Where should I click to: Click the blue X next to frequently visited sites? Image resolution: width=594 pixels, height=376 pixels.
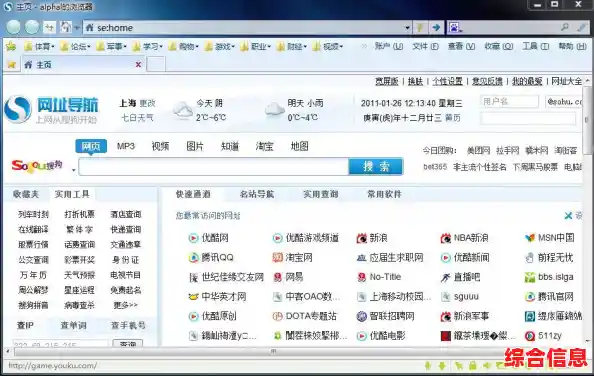pos(568,216)
